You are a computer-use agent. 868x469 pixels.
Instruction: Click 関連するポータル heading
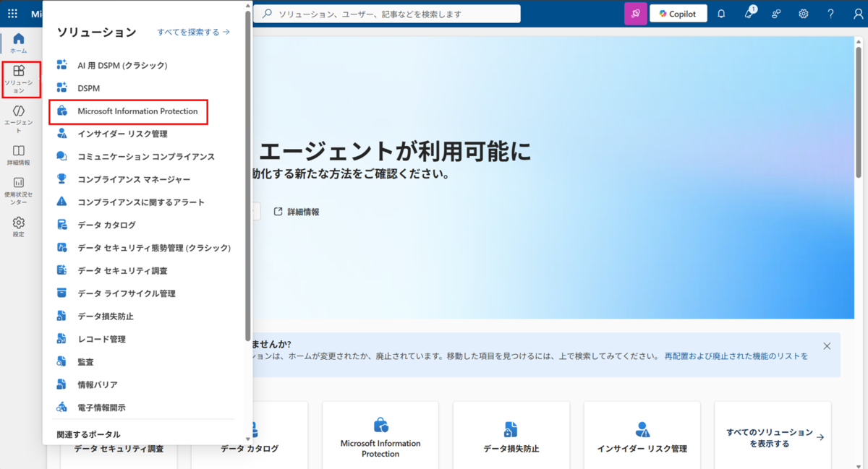click(x=89, y=434)
